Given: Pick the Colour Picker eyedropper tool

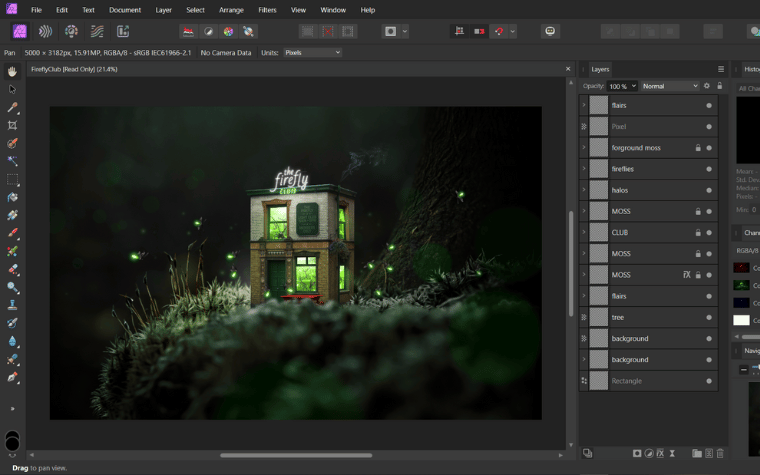Looking at the screenshot, I should (x=12, y=108).
